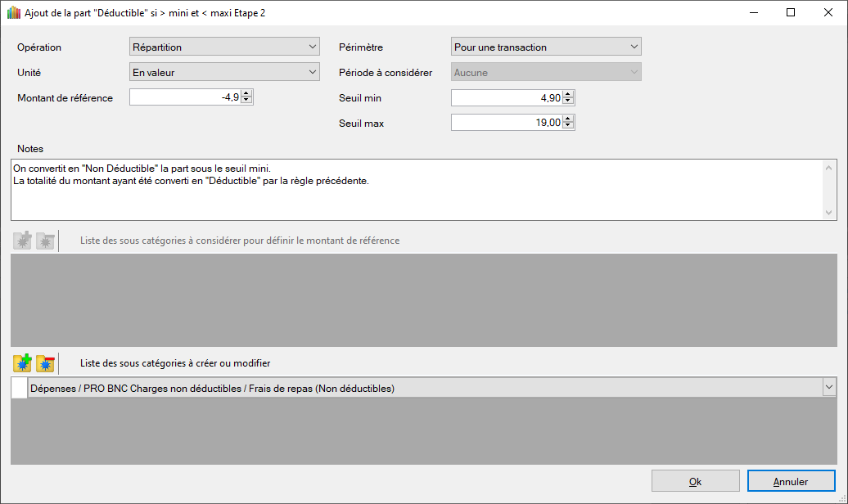848x504 pixels.
Task: Increment the Seuil min value
Action: point(569,94)
